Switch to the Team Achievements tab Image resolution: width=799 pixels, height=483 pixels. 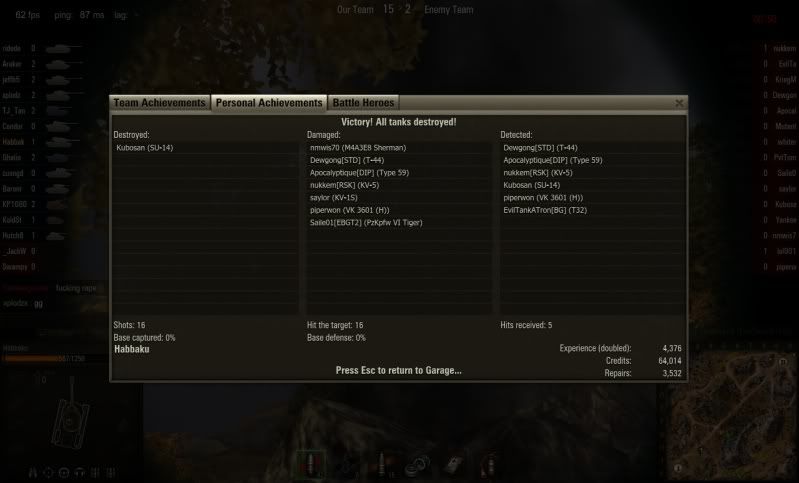click(159, 103)
